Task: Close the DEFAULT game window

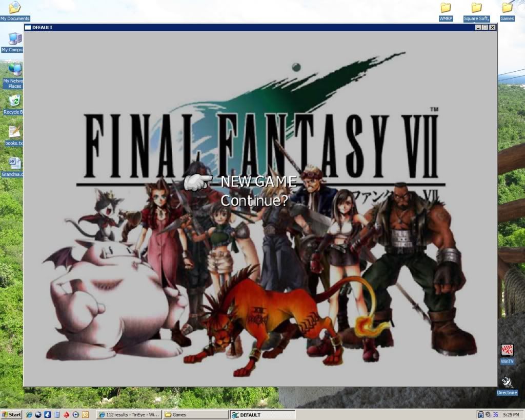Action: (492, 28)
